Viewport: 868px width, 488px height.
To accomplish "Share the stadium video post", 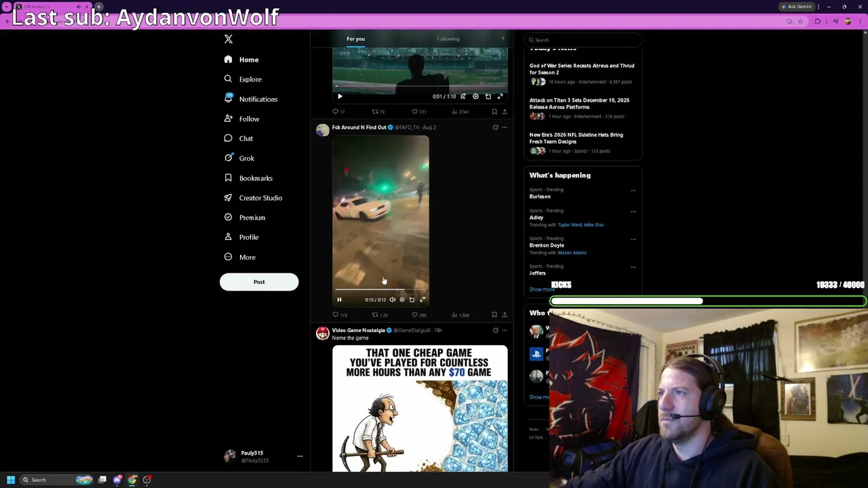I will tap(504, 112).
